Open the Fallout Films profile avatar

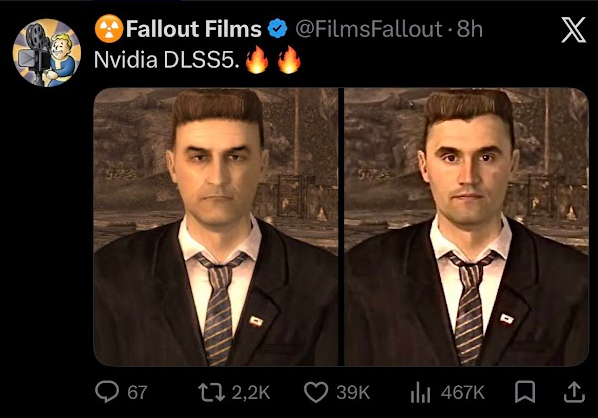[x=47, y=53]
